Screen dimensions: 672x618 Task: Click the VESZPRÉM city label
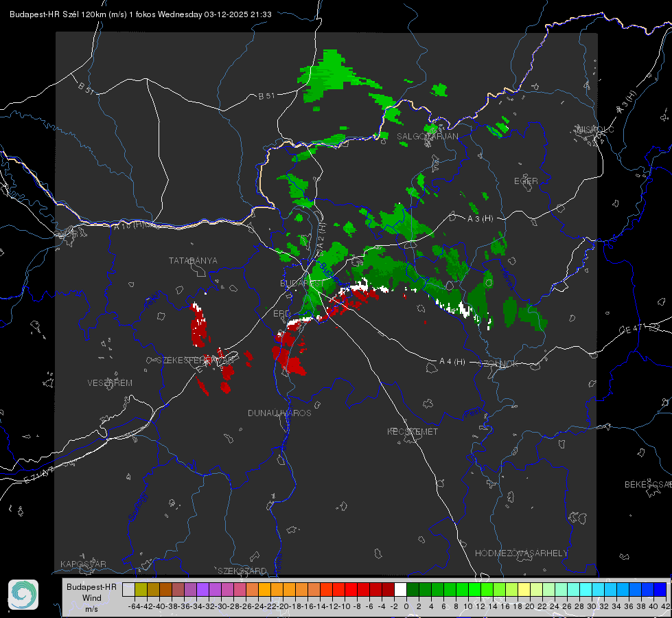point(110,382)
